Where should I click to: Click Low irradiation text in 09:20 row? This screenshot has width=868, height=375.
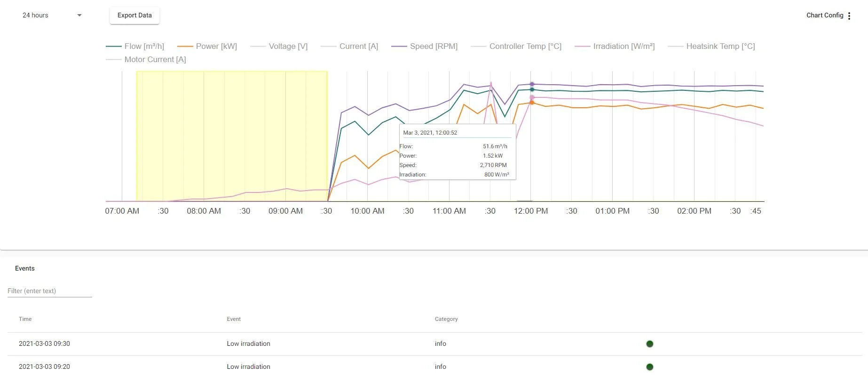248,367
